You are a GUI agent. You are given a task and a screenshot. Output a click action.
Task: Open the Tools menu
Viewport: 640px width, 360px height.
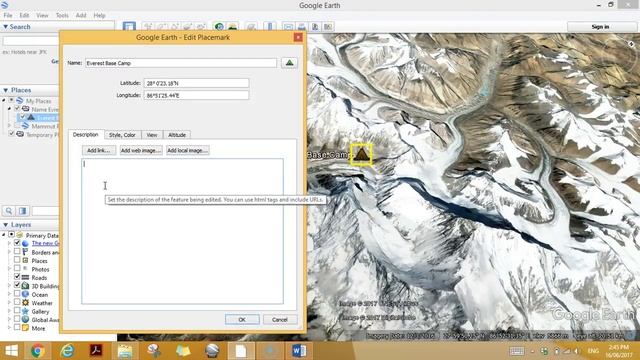pos(62,15)
